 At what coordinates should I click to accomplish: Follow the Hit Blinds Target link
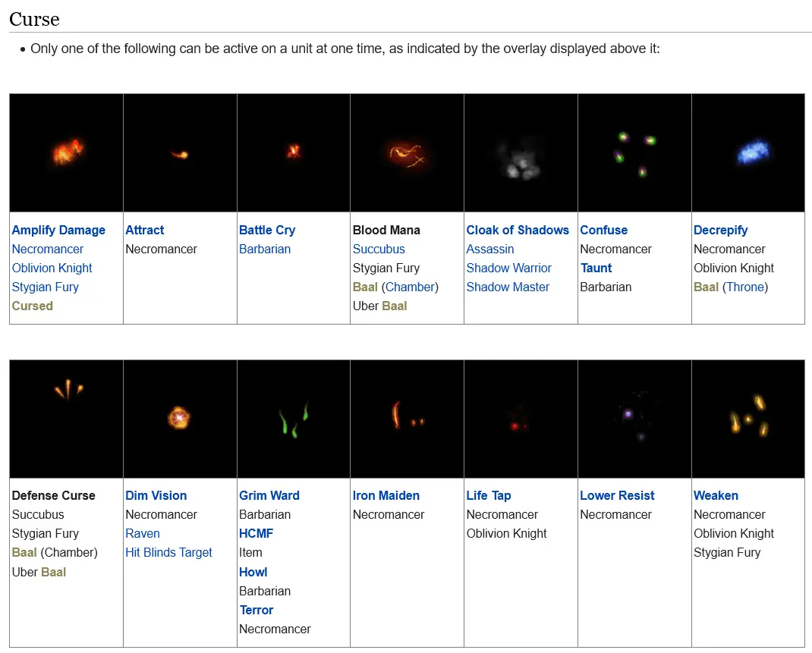point(168,552)
